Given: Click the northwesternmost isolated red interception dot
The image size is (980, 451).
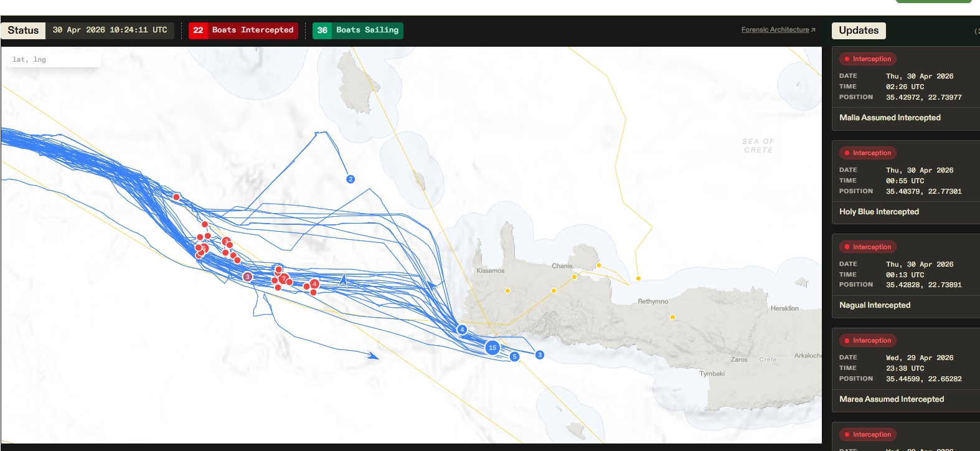Looking at the screenshot, I should [x=176, y=197].
